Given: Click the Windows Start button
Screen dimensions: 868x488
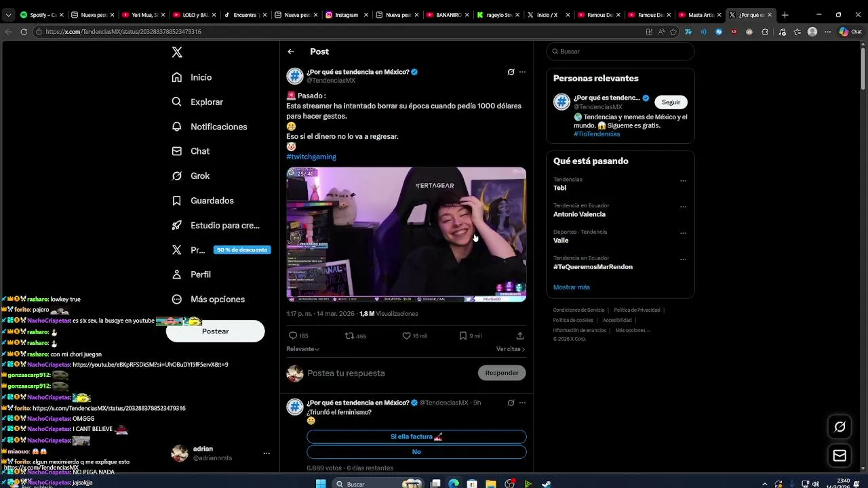Looking at the screenshot, I should coord(321,484).
